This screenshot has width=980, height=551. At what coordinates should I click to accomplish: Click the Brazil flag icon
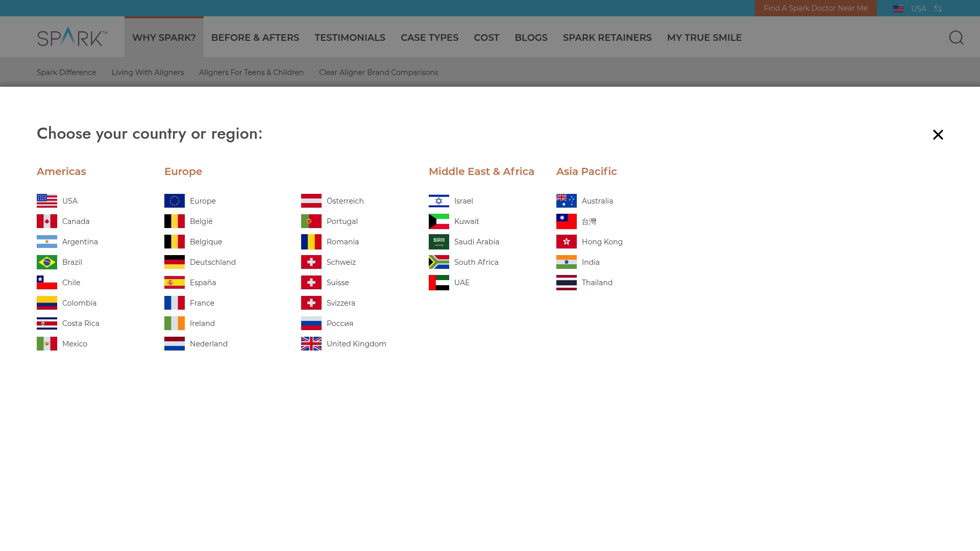tap(47, 262)
